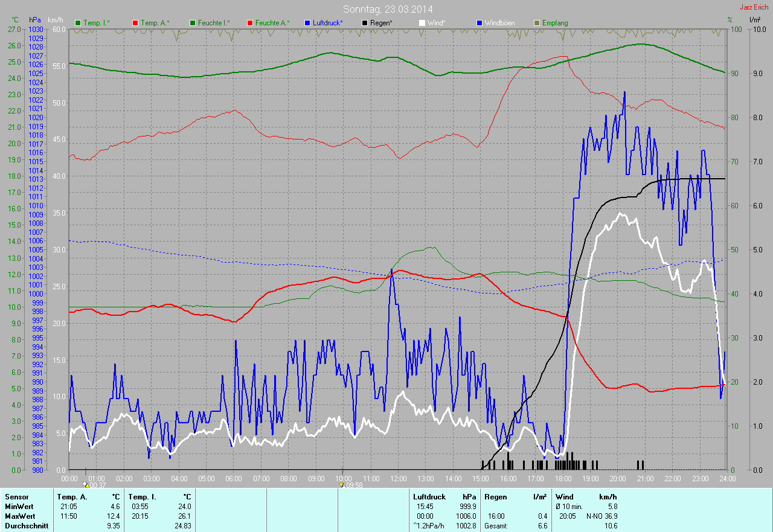Select the 'Temp. I.*' legend label

pyautogui.click(x=97, y=23)
